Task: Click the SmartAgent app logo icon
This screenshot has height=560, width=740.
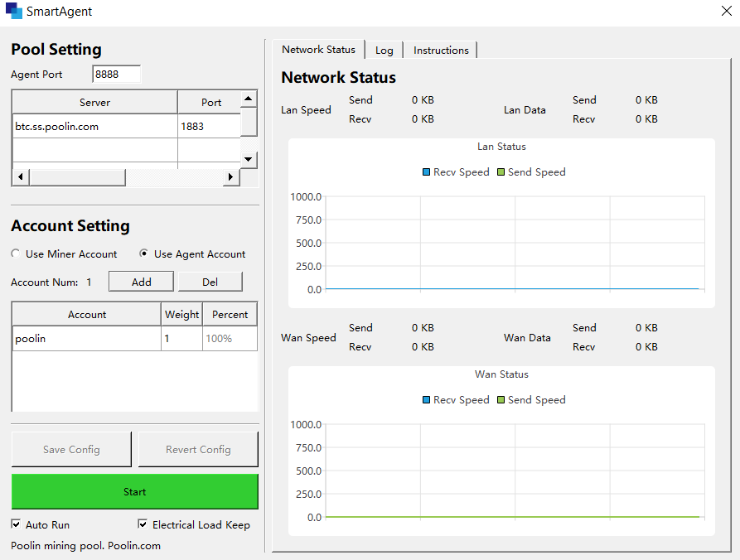Action: point(14,11)
